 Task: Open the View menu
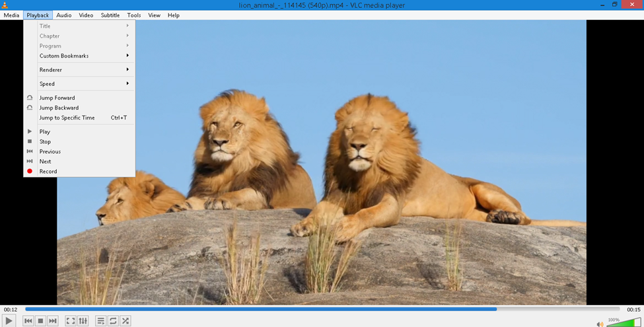[154, 15]
